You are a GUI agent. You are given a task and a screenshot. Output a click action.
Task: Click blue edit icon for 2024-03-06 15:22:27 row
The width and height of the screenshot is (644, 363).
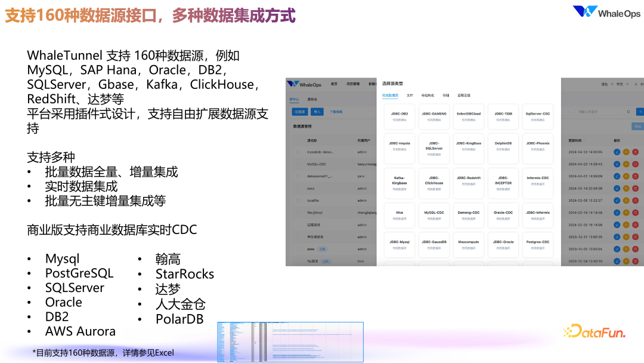coord(617,201)
